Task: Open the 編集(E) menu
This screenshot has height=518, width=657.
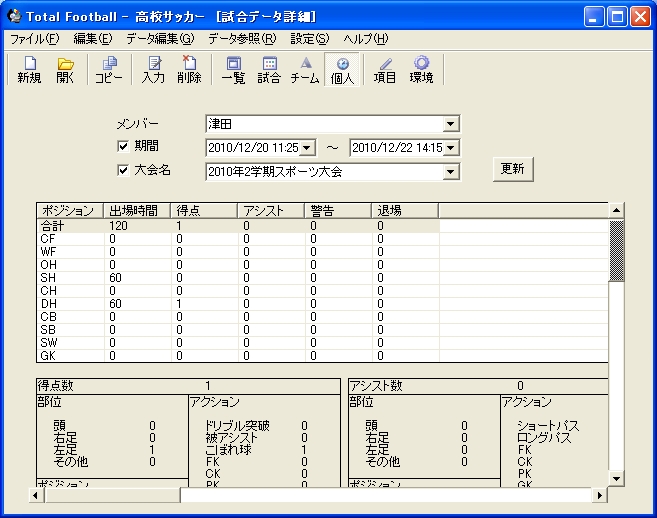Action: [x=93, y=39]
